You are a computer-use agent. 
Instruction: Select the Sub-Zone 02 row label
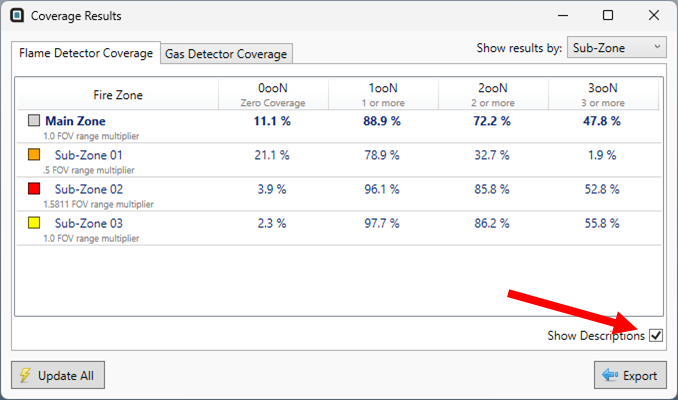tap(89, 189)
